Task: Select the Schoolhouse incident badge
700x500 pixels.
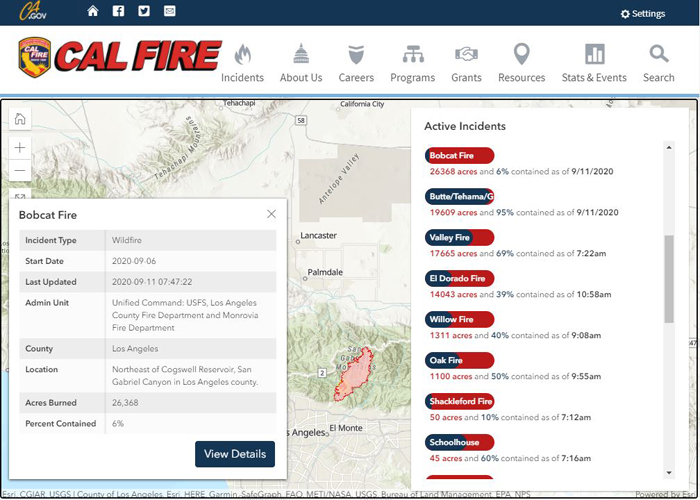Action: tap(460, 442)
